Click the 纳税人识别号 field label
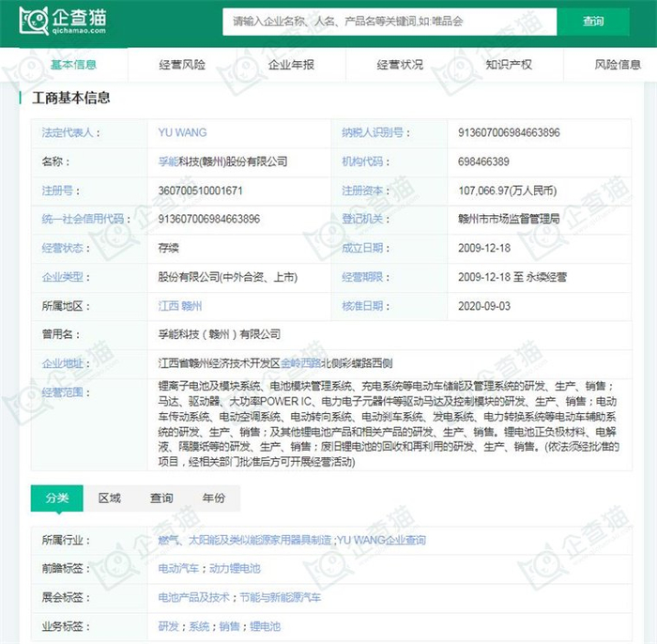Image resolution: width=657 pixels, height=644 pixels. point(373,132)
